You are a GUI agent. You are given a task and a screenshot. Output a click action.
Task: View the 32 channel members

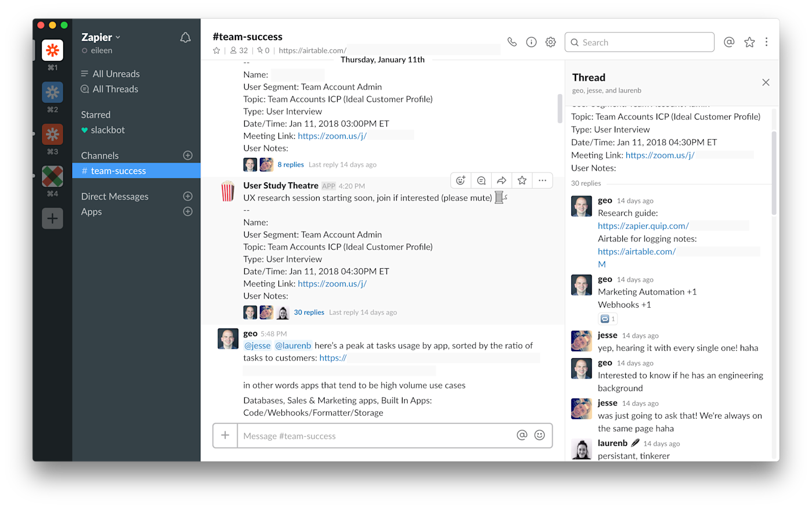(x=239, y=51)
